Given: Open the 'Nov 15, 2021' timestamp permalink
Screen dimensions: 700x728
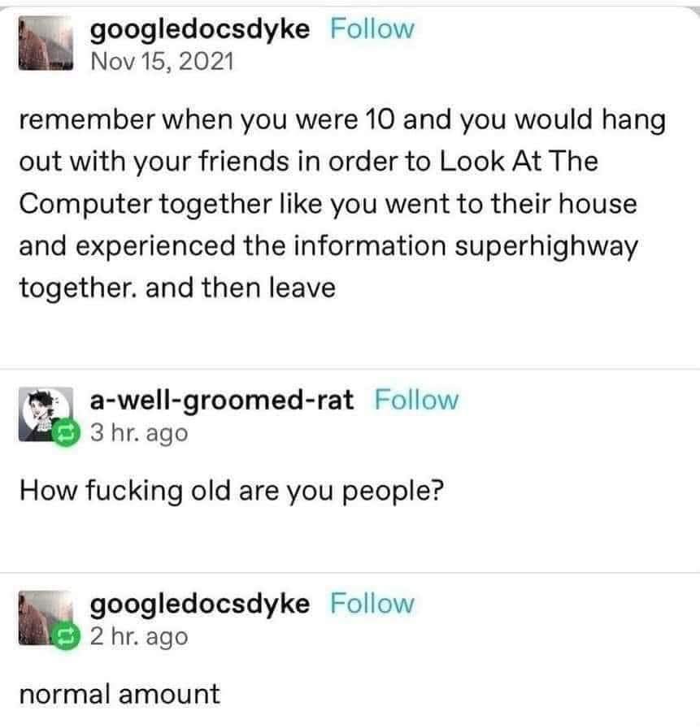Looking at the screenshot, I should 162,62.
